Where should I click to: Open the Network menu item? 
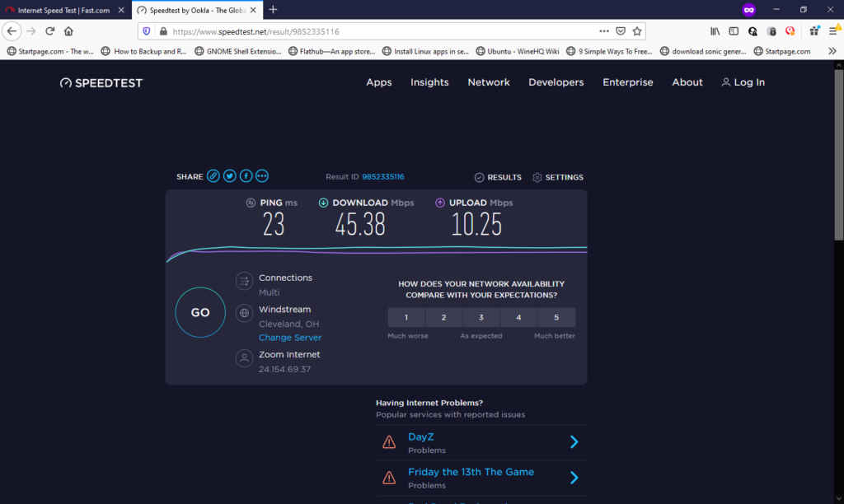pyautogui.click(x=488, y=82)
